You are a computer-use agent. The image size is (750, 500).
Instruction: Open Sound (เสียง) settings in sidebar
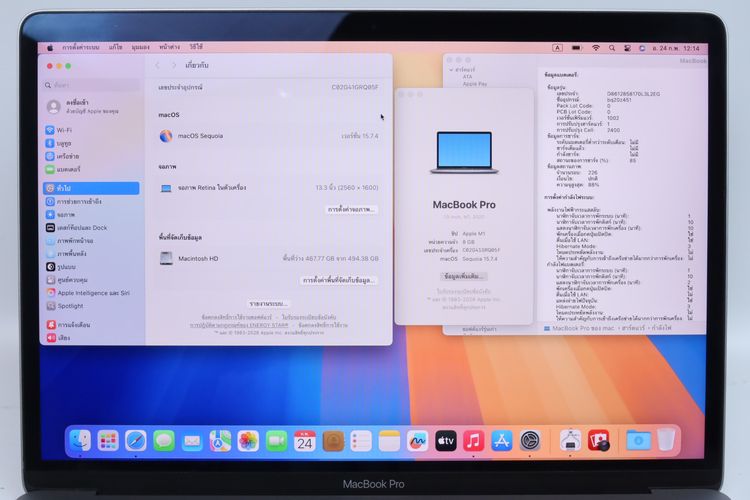(x=58, y=337)
